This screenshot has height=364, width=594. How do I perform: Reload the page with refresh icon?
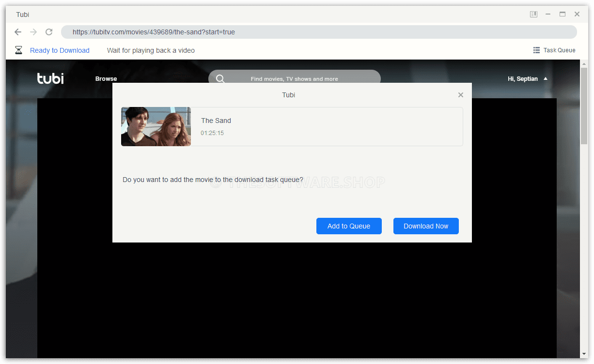point(49,32)
